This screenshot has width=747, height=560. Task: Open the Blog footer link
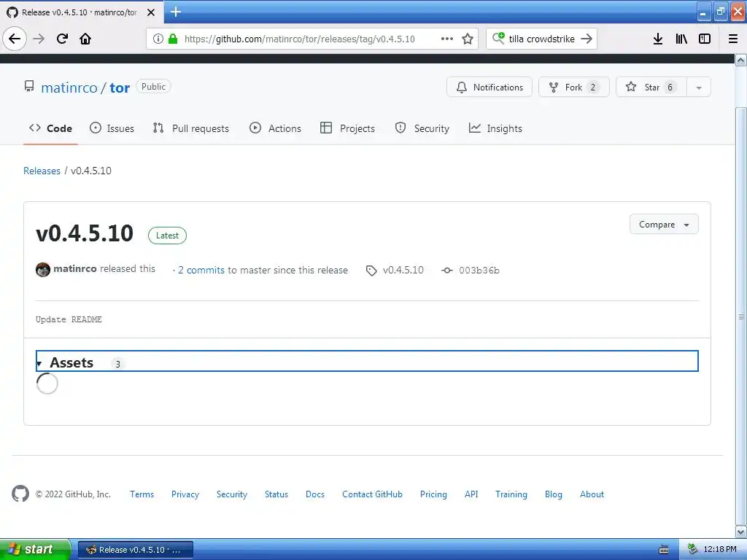click(554, 494)
